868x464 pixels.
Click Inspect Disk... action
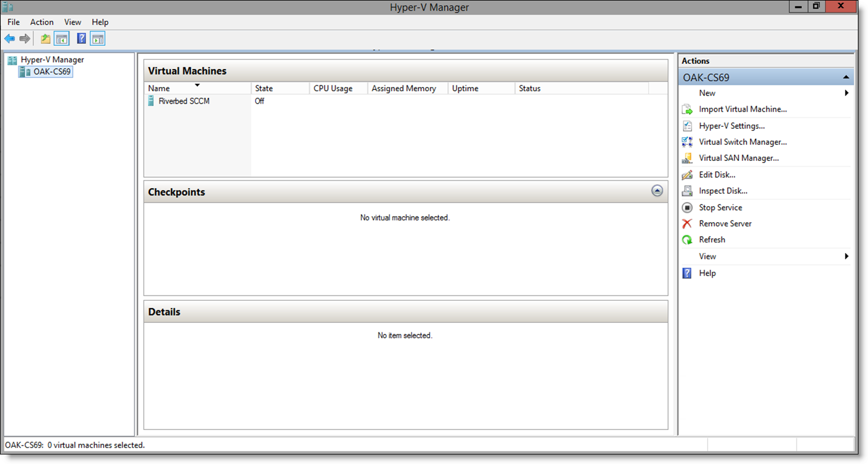(x=723, y=191)
